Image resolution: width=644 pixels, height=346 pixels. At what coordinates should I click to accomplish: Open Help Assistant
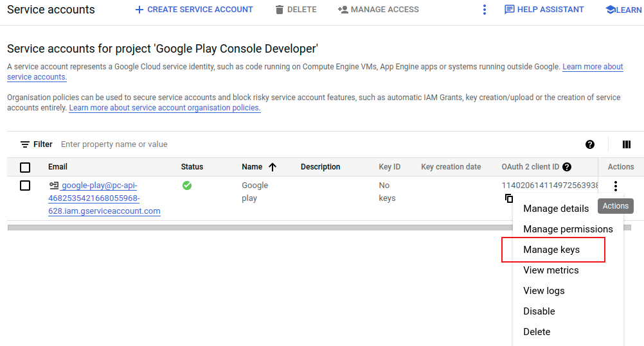tap(544, 10)
